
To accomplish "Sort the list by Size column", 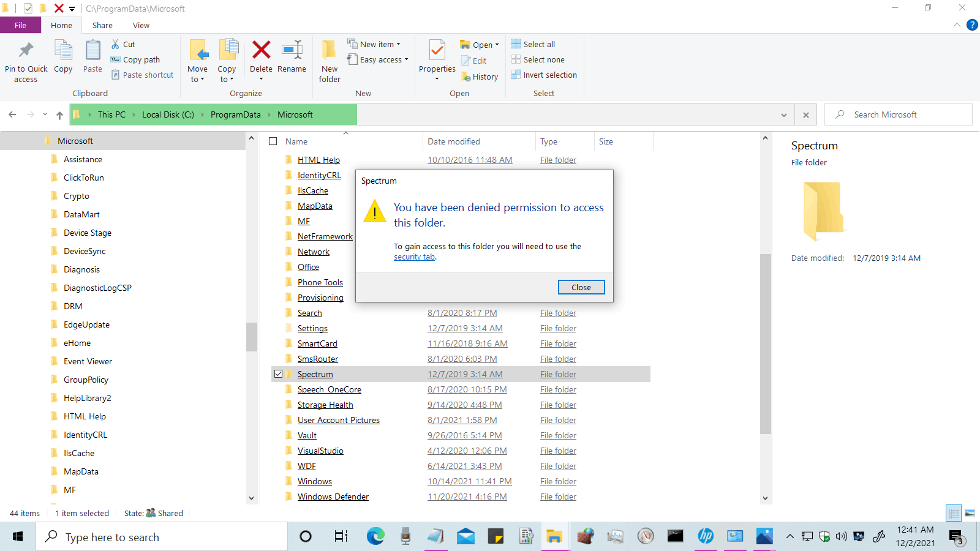I will point(606,141).
